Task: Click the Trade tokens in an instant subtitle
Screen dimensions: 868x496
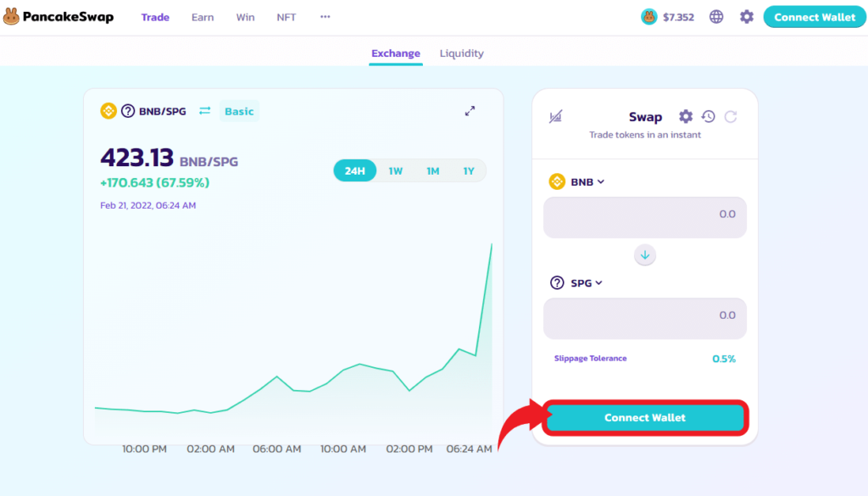Action: 645,135
